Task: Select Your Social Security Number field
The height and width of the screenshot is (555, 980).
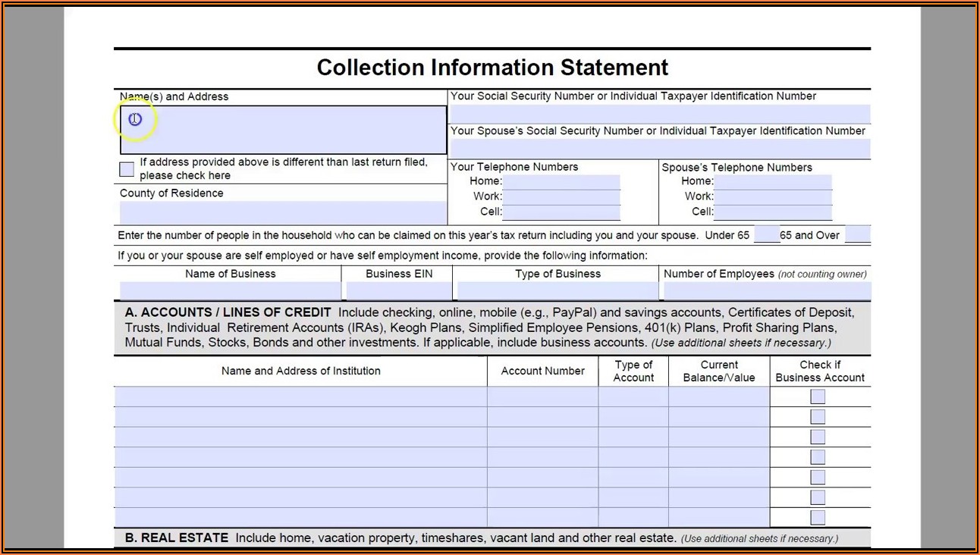Action: pyautogui.click(x=660, y=114)
